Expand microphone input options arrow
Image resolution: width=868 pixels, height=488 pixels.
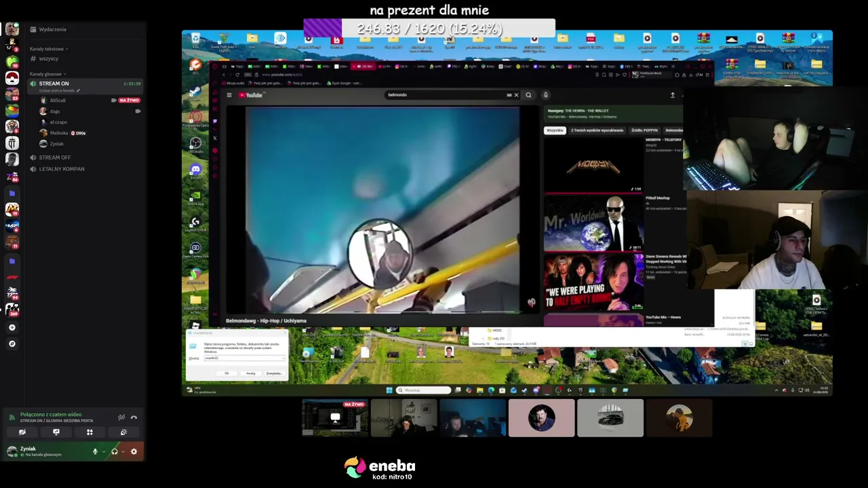(x=103, y=451)
